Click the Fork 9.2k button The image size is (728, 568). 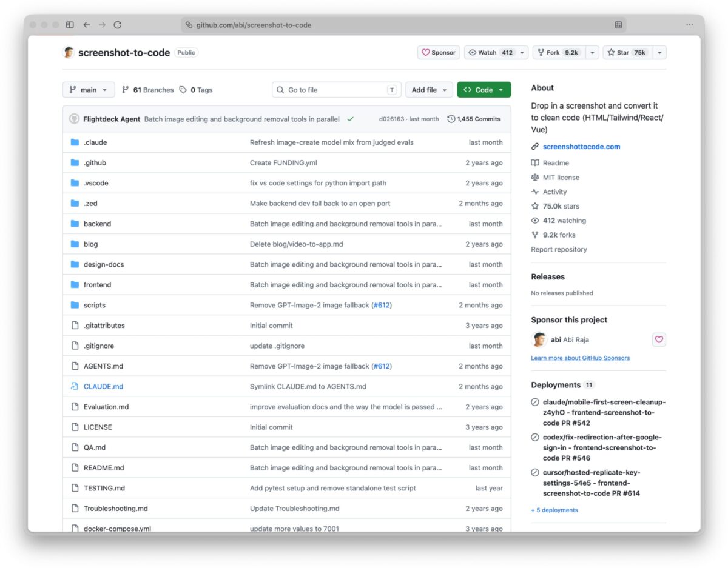tap(558, 53)
